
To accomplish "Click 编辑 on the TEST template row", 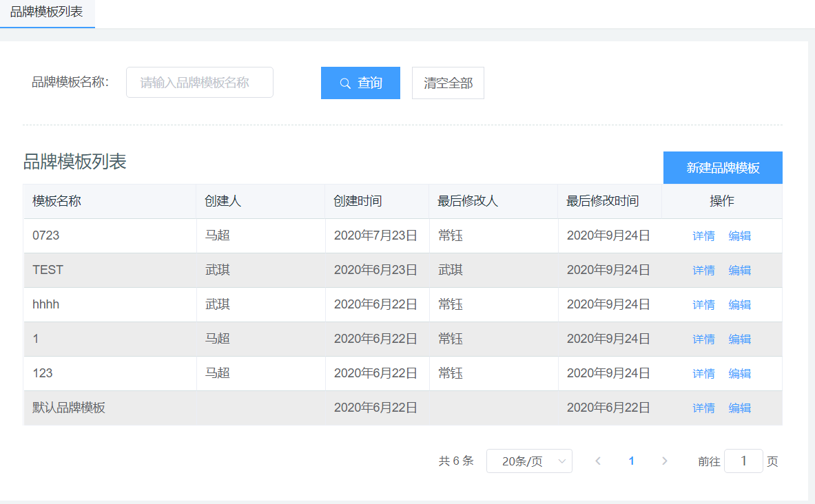I will pyautogui.click(x=740, y=271).
